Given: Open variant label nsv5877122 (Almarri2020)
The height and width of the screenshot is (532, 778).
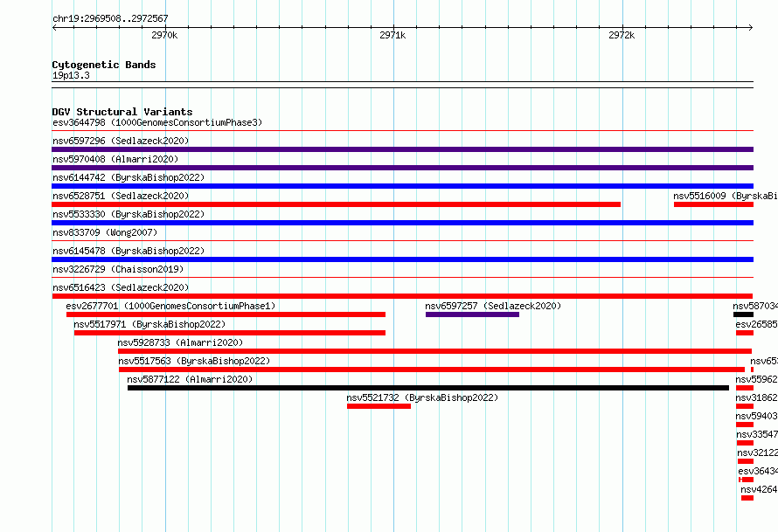Looking at the screenshot, I should click(x=190, y=379).
